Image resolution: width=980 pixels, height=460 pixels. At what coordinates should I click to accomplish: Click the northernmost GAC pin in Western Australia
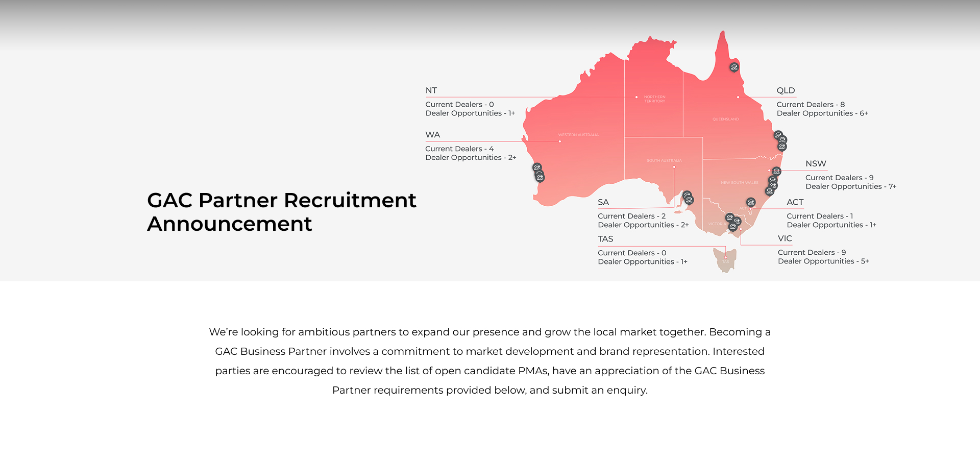click(537, 167)
